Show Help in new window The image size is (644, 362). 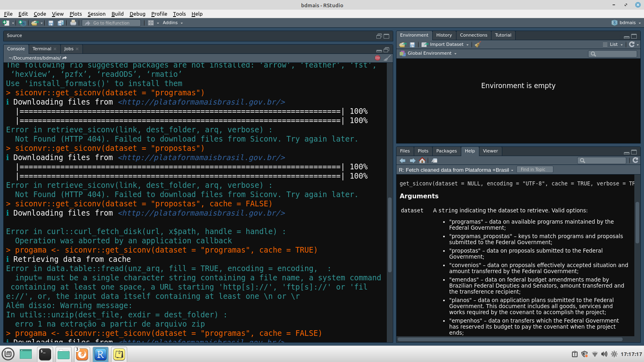[x=434, y=160]
